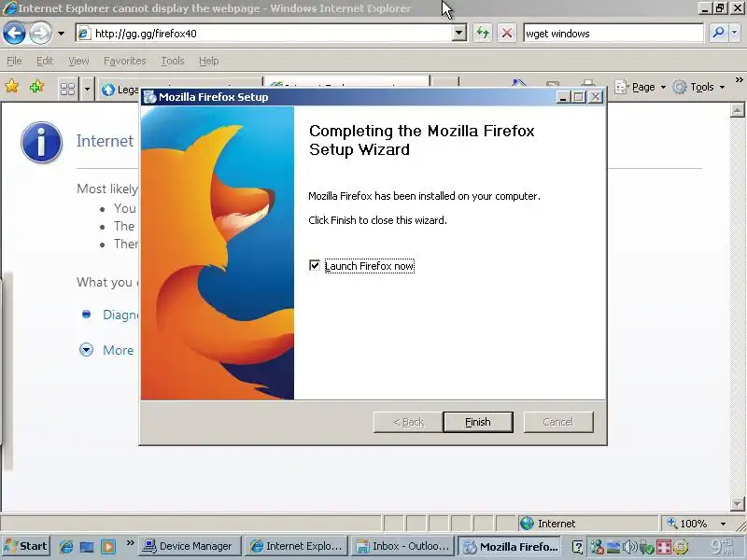747x560 pixels.
Task: Close the Mozilla Firefox Setup dialog
Action: (596, 98)
